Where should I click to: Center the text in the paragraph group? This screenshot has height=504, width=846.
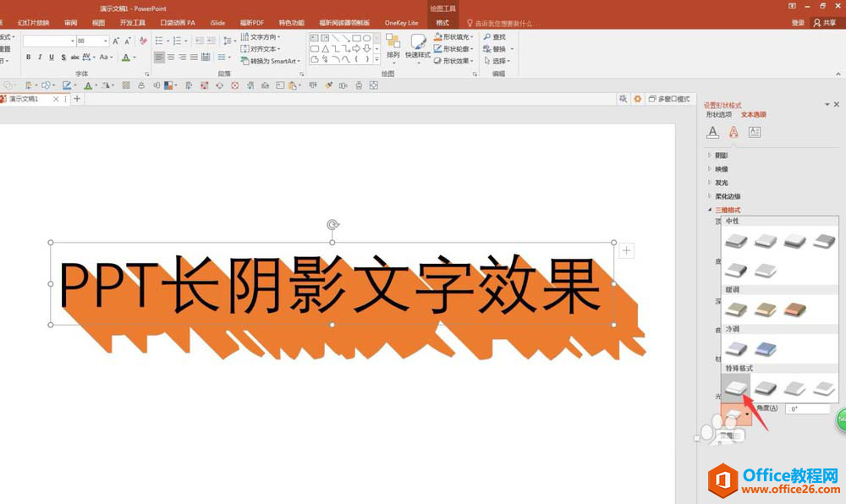tap(171, 58)
